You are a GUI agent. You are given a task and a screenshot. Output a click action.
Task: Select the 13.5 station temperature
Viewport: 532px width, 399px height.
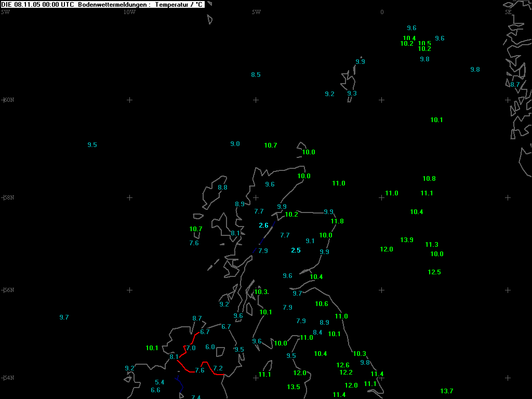294,387
